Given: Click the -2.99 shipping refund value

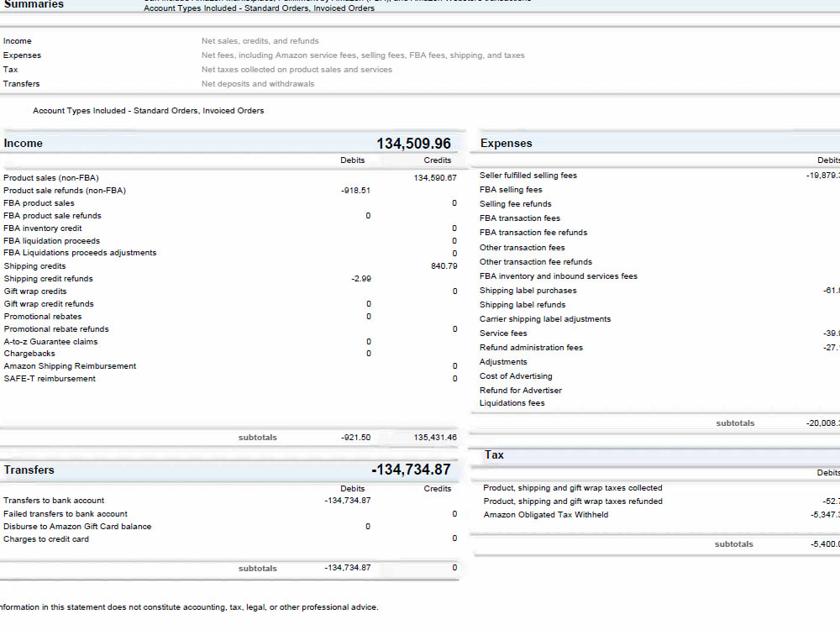Looking at the screenshot, I should (x=361, y=279).
